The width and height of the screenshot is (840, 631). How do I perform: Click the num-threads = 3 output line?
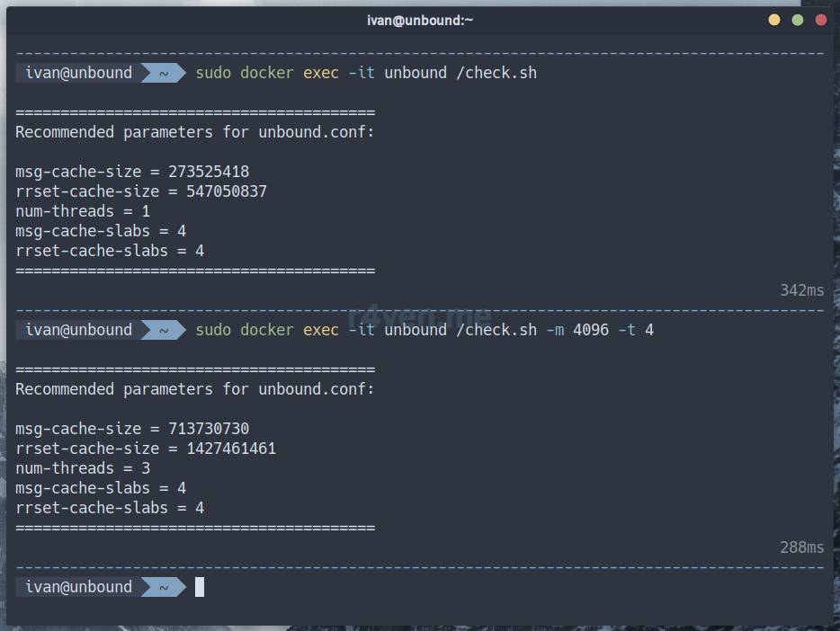[83, 468]
